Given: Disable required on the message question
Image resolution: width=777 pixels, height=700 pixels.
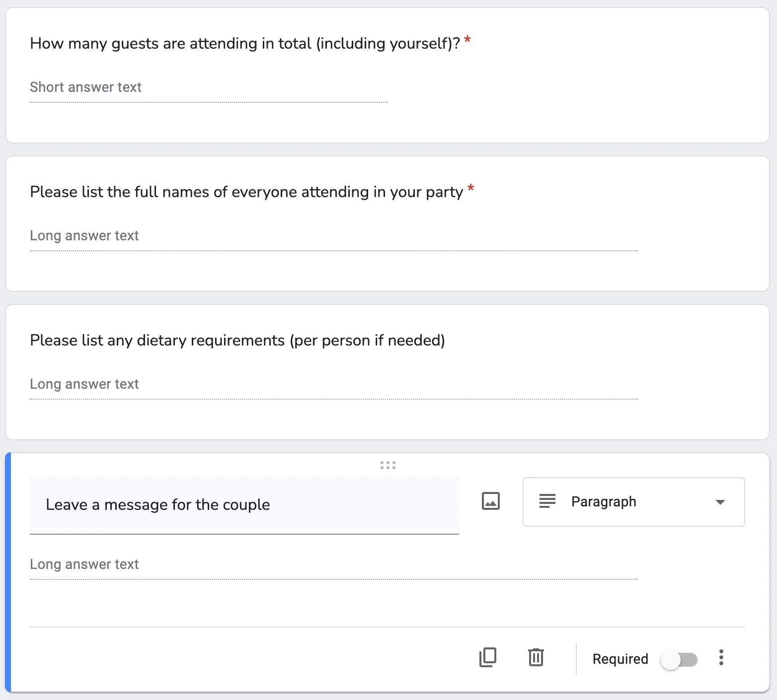Looking at the screenshot, I should pyautogui.click(x=680, y=659).
